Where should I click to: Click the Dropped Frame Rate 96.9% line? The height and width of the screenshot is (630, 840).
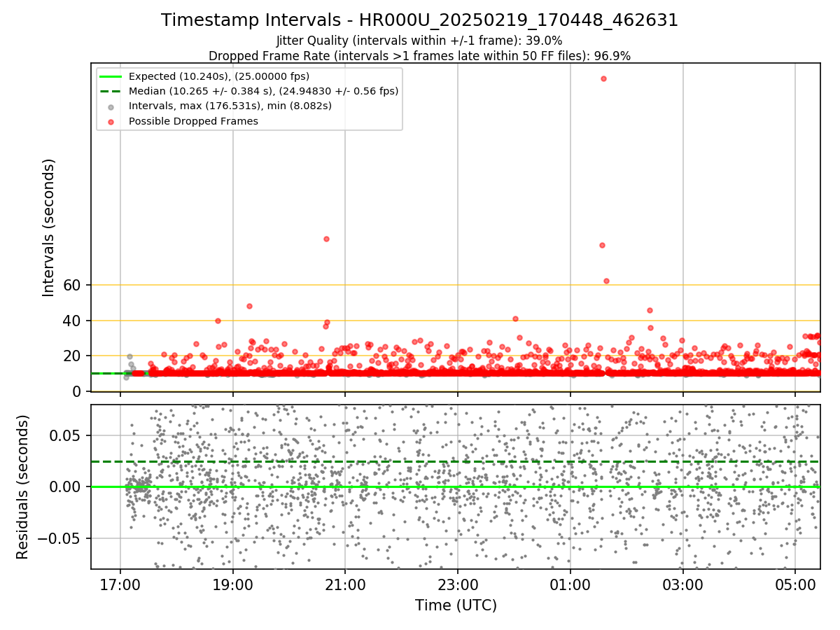[420, 56]
